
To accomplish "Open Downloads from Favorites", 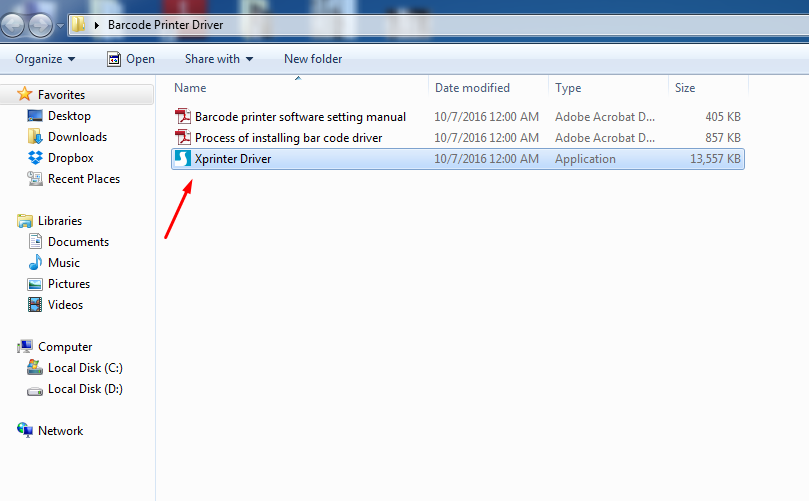I will click(77, 137).
